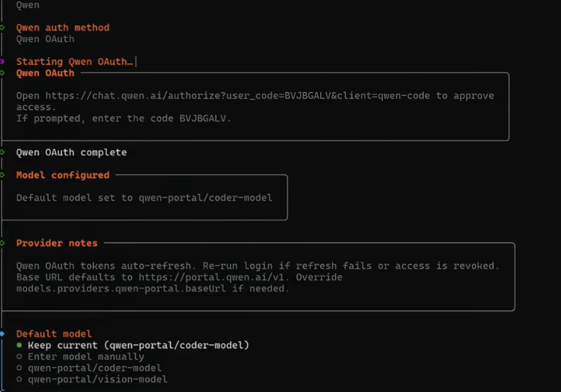The image size is (561, 392).
Task: Click 'Default model set to qwen-portal/coder-model' text
Action: (x=144, y=198)
